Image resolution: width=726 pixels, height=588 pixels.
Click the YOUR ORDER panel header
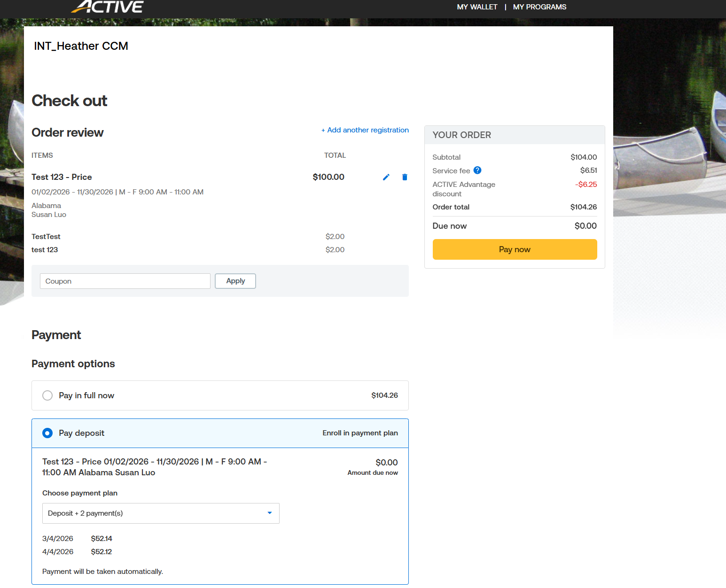(461, 135)
